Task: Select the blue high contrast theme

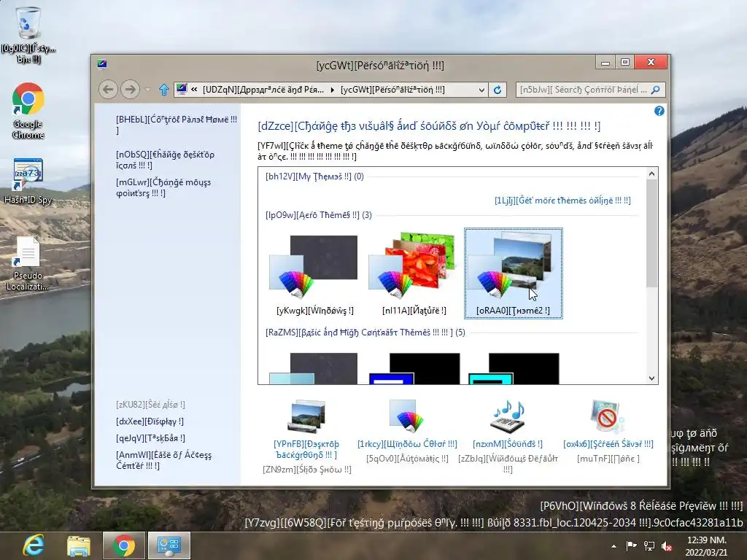Action: (x=414, y=368)
